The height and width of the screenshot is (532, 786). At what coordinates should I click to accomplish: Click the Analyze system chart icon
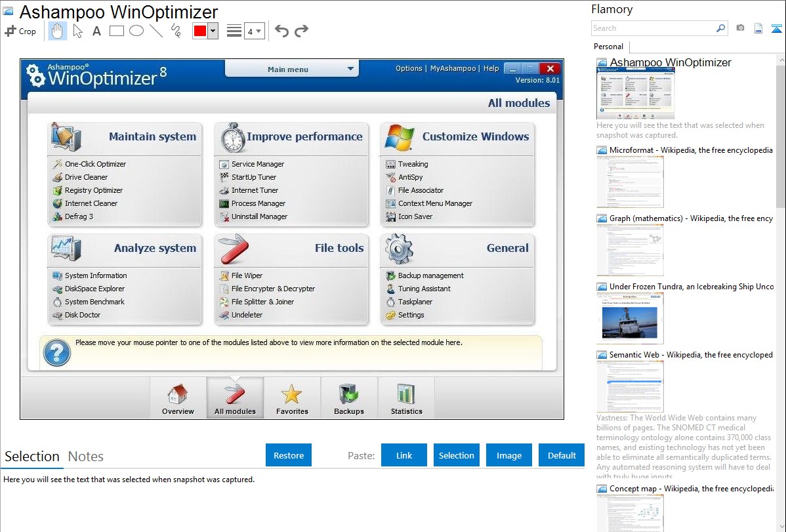66,249
